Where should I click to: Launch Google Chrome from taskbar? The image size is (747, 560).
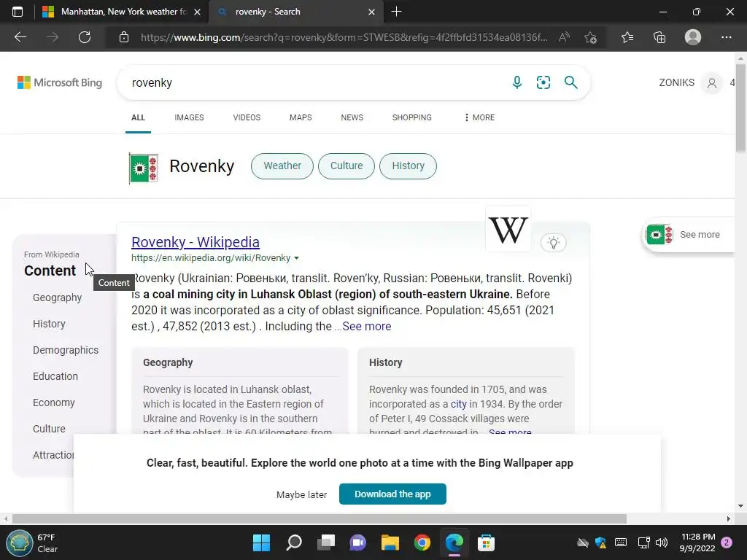pyautogui.click(x=422, y=542)
